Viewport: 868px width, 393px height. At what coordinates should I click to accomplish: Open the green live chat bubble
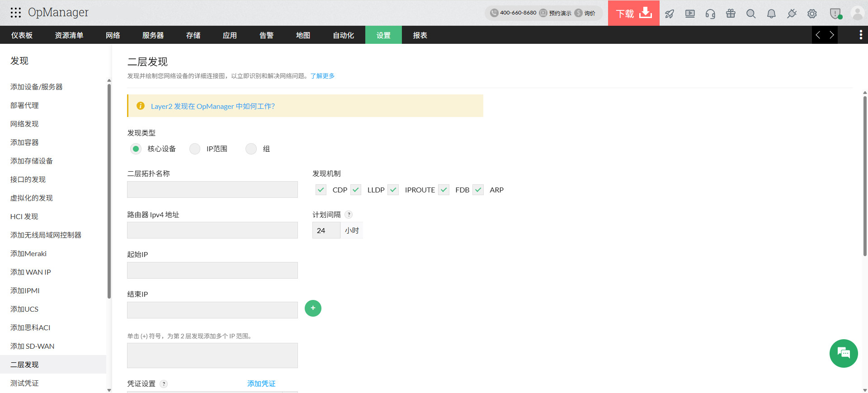point(844,353)
